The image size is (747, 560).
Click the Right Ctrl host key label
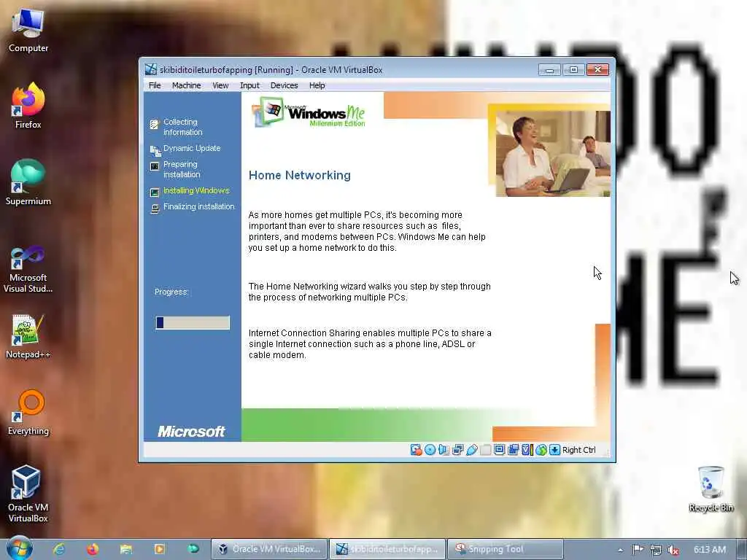[578, 450]
